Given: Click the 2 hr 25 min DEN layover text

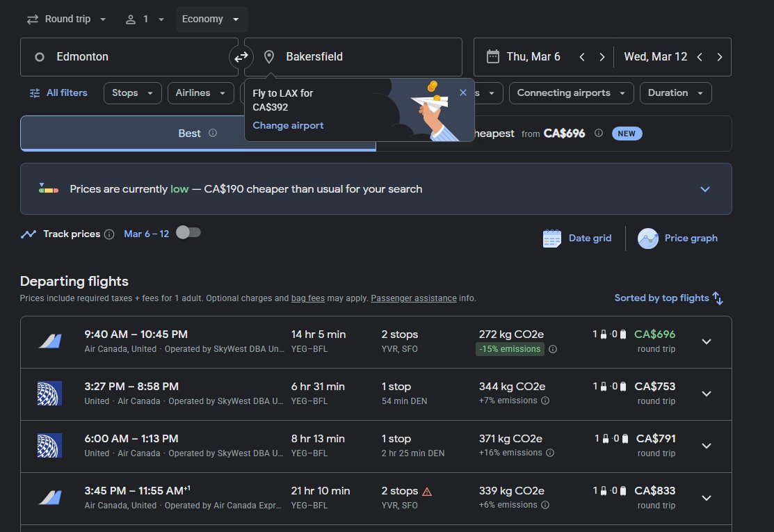Looking at the screenshot, I should coord(412,453).
